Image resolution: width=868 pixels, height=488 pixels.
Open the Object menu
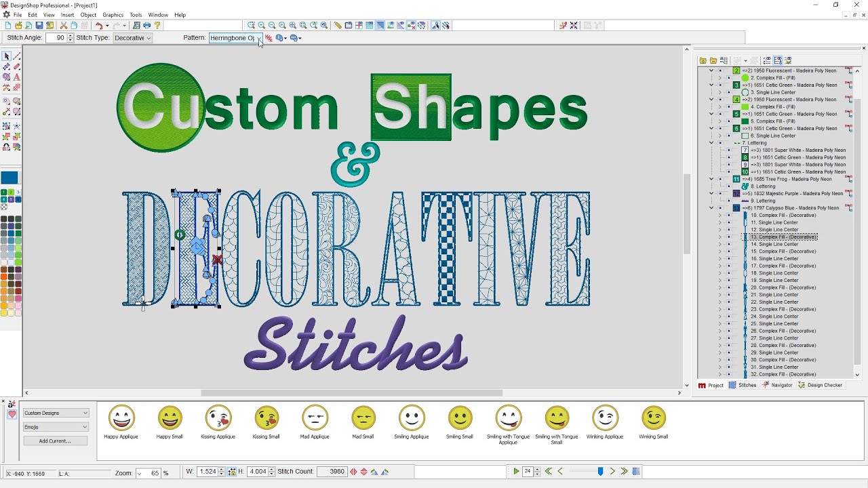(x=88, y=14)
